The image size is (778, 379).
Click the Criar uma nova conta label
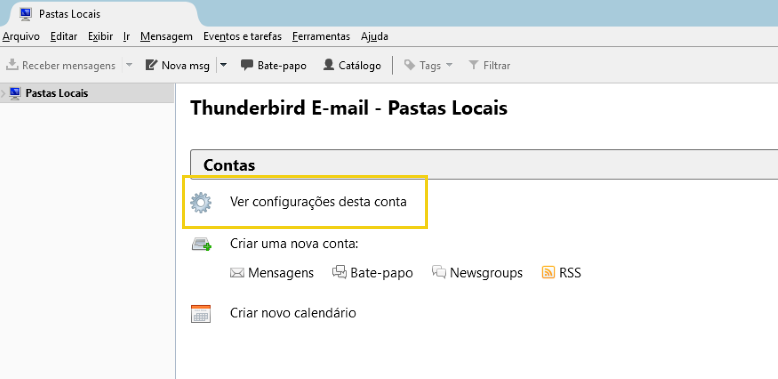[294, 244]
